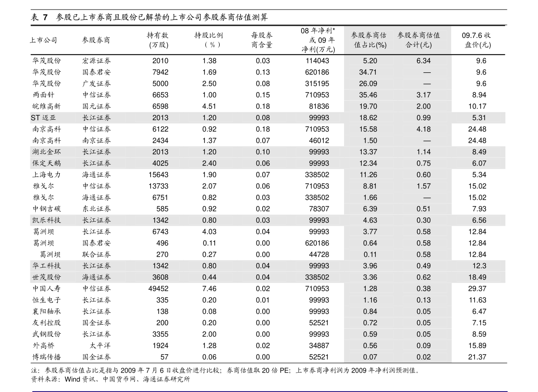
Task: Click the "中钢吉碳" company cell
Action: coord(47,209)
